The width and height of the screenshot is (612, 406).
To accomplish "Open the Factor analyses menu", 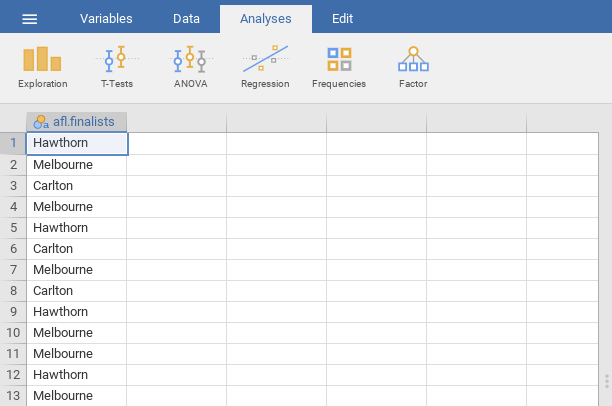I will (x=413, y=67).
